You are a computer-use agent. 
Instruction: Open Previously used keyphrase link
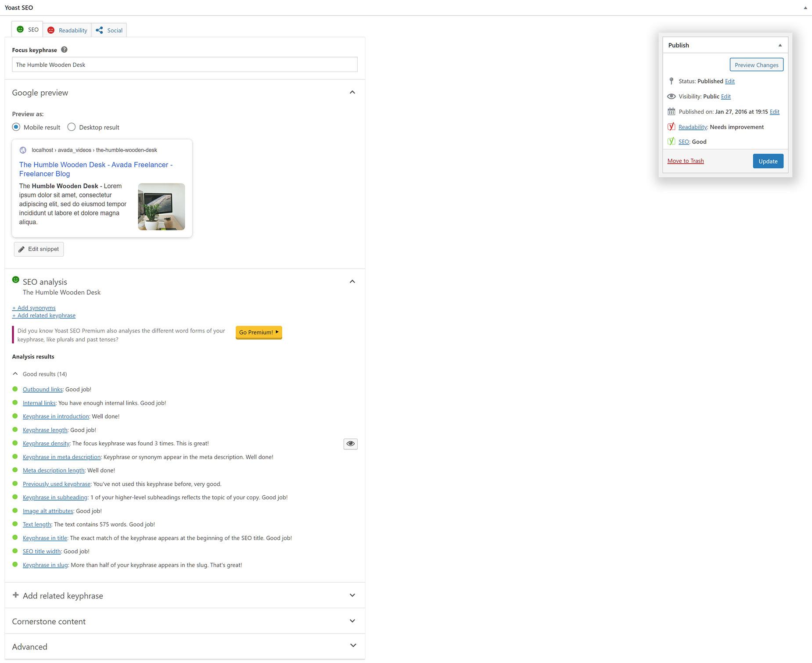point(57,484)
